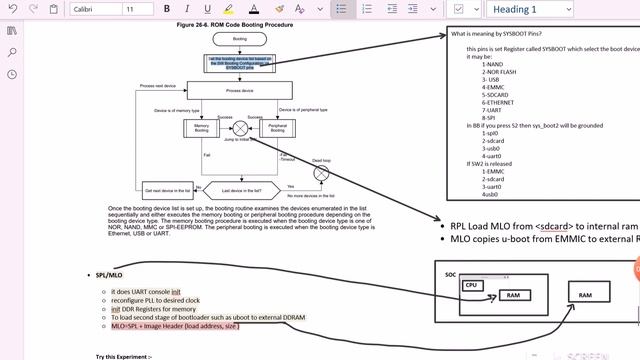The width and height of the screenshot is (640, 360).
Task: Click the '5-SDCARD' list entry
Action: tap(495, 95)
